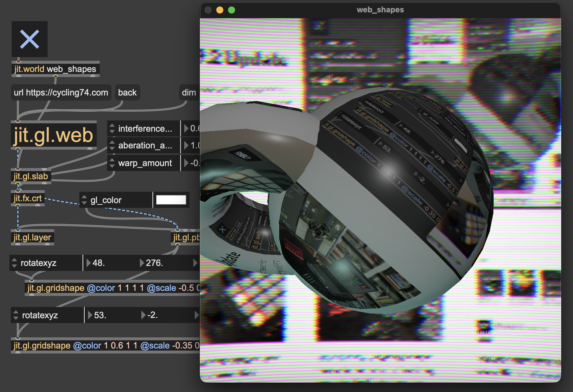Screen dimensions: 573x392
Task: Send the url https://cycling74.com message
Action: pyautogui.click(x=61, y=93)
